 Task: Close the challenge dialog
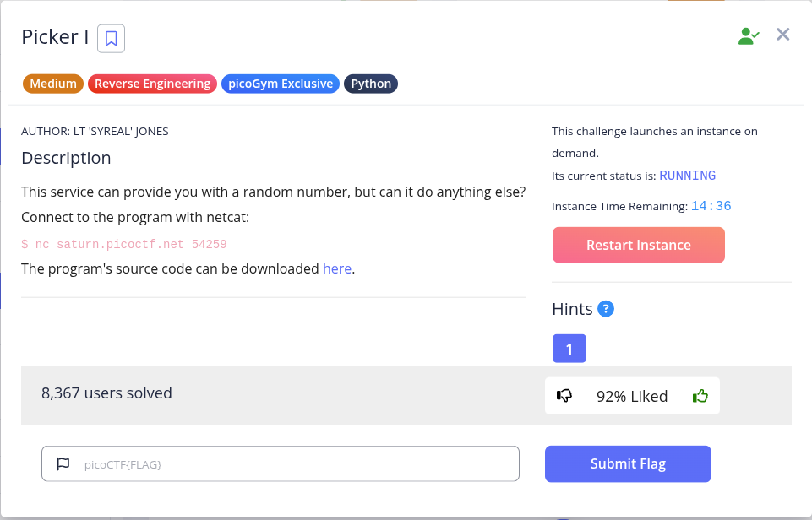click(783, 35)
